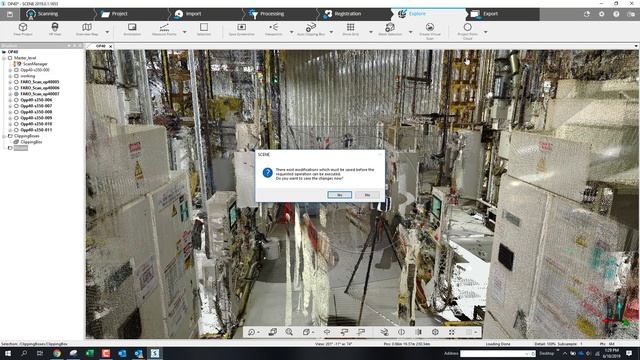Screen dimensions: 640x360
Task: Select the ClippingBox tree item
Action: [x=31, y=142]
